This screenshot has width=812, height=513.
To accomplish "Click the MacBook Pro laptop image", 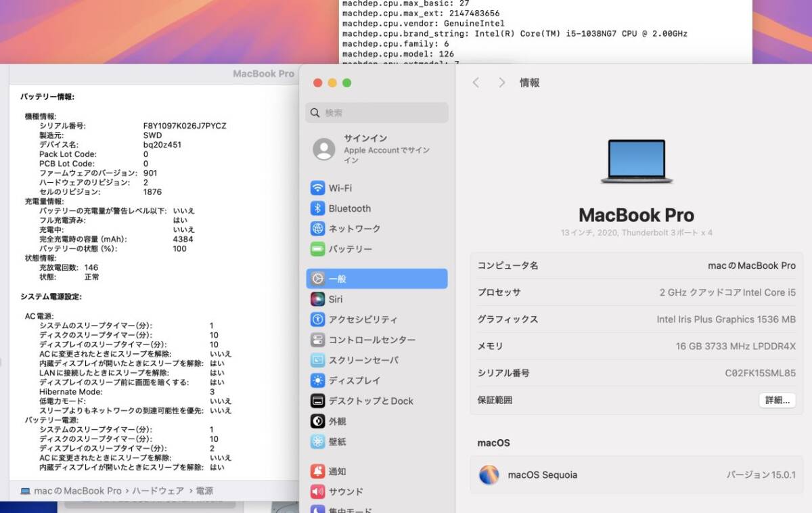I will [637, 161].
